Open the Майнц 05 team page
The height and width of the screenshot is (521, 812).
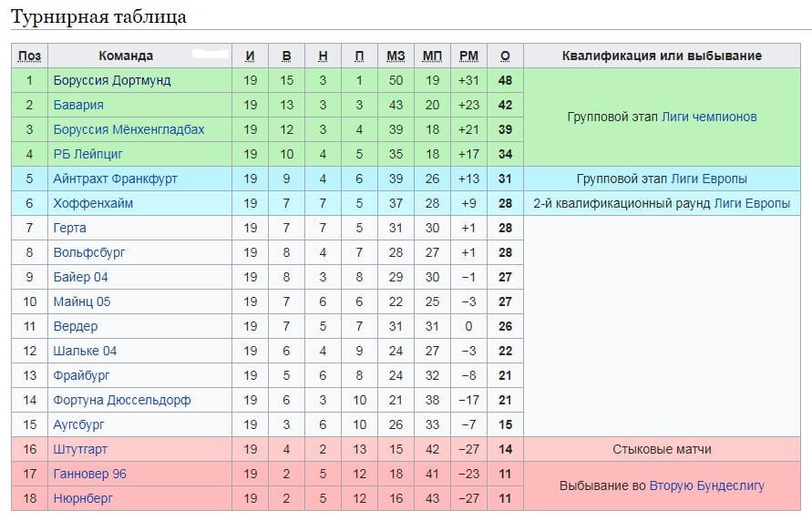click(x=82, y=301)
